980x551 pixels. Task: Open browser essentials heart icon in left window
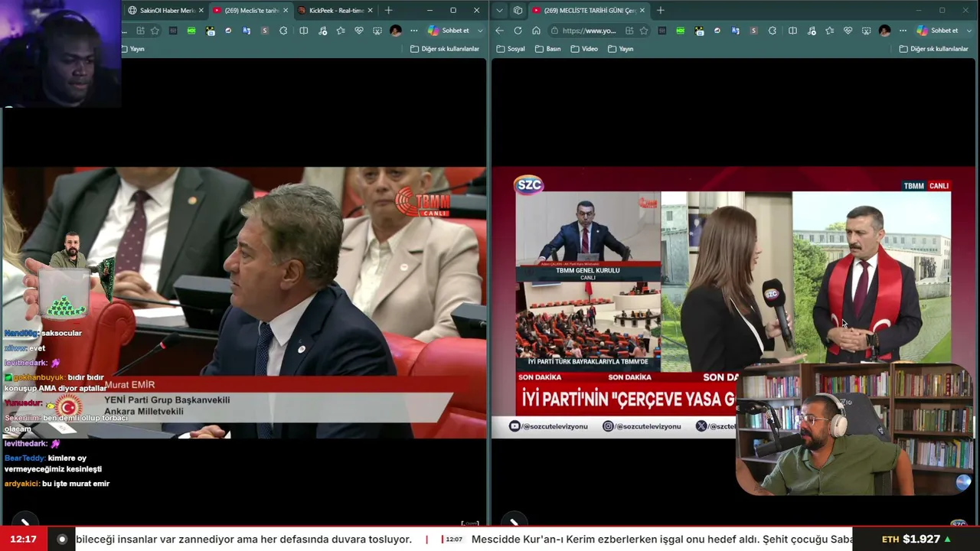pos(359,31)
